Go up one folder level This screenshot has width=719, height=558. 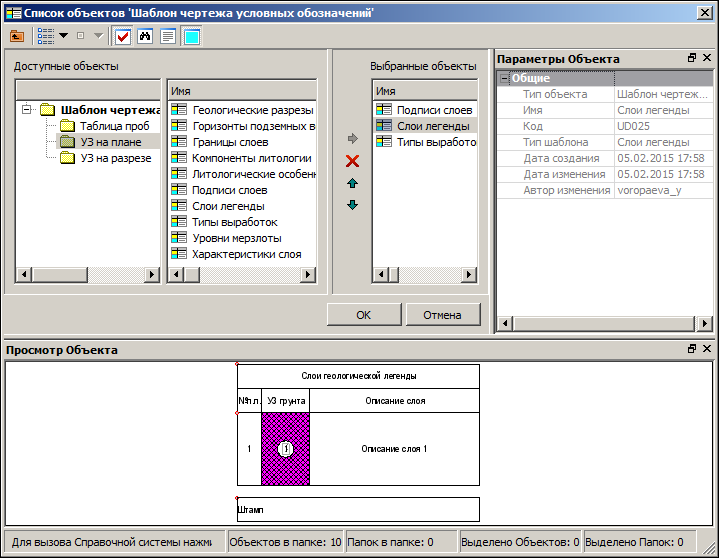(x=17, y=36)
